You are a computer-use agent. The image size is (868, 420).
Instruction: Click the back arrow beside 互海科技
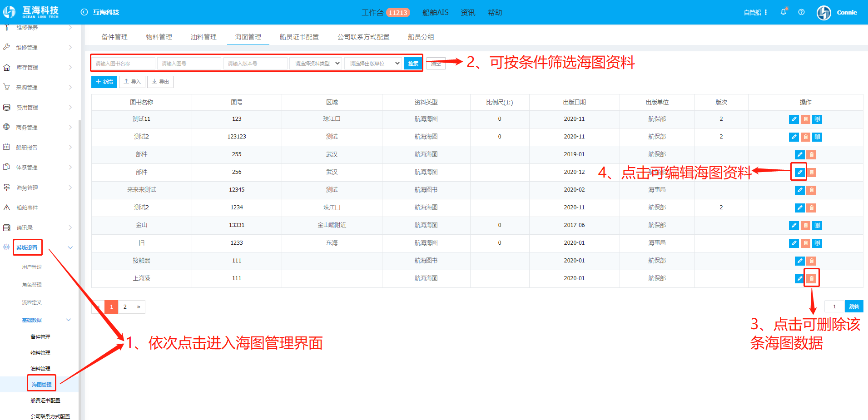coord(84,12)
